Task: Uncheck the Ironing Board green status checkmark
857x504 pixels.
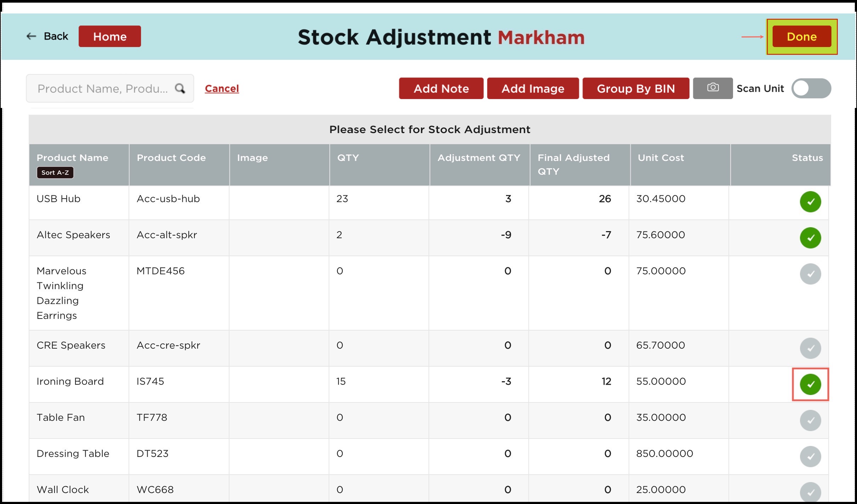Action: tap(810, 384)
